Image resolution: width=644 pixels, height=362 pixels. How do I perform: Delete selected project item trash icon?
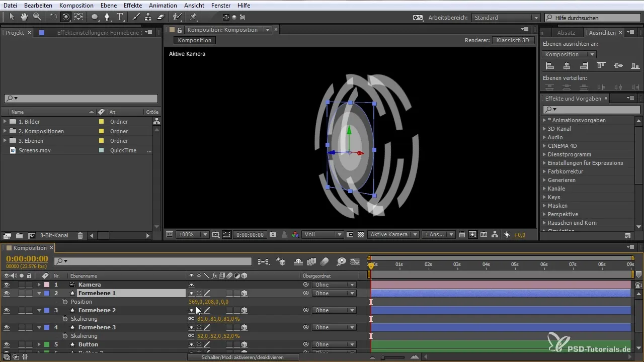pos(80,235)
